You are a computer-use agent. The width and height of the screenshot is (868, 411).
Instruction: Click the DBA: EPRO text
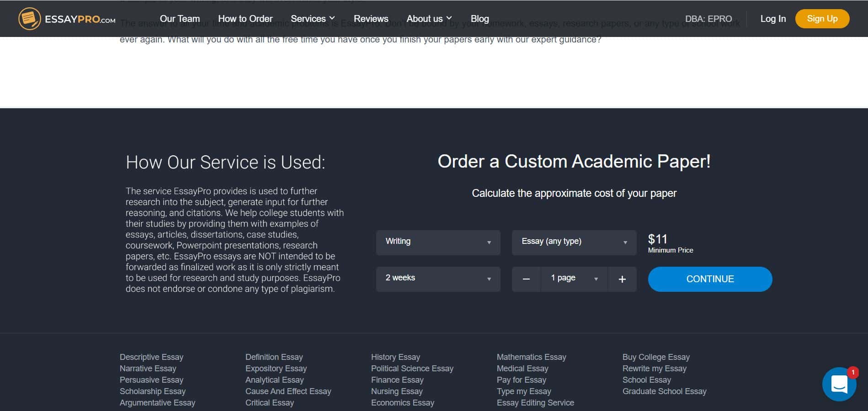708,19
